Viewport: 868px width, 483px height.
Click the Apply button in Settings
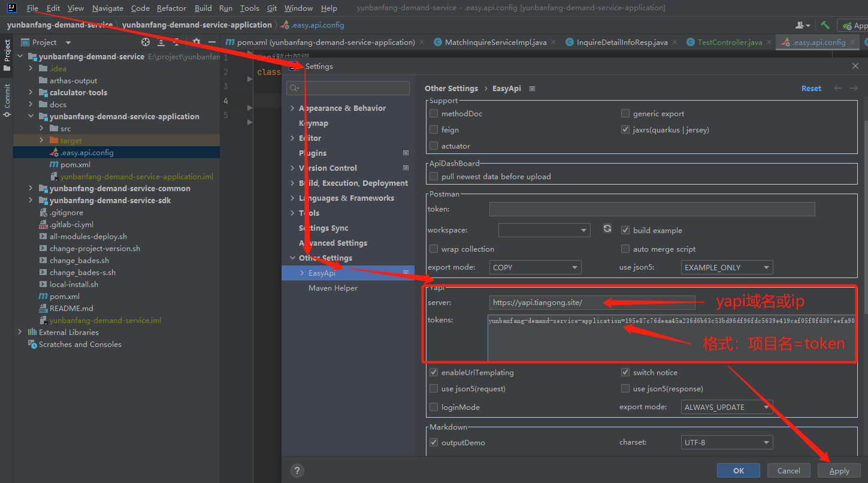tap(839, 470)
